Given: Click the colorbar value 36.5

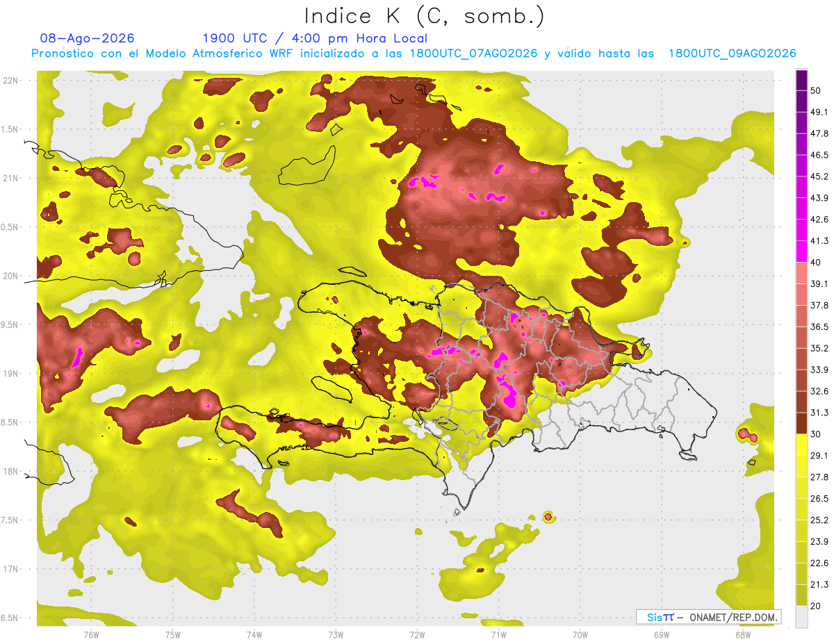Looking at the screenshot, I should (x=820, y=327).
